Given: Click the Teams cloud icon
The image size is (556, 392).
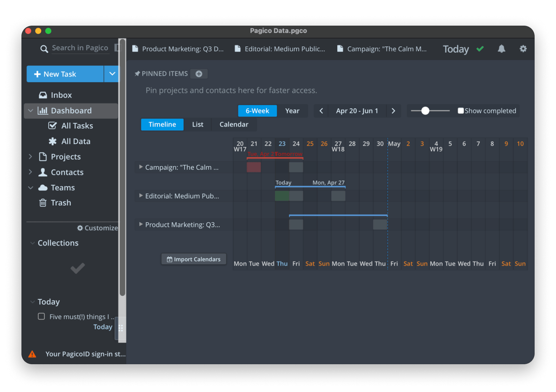Looking at the screenshot, I should [x=43, y=187].
